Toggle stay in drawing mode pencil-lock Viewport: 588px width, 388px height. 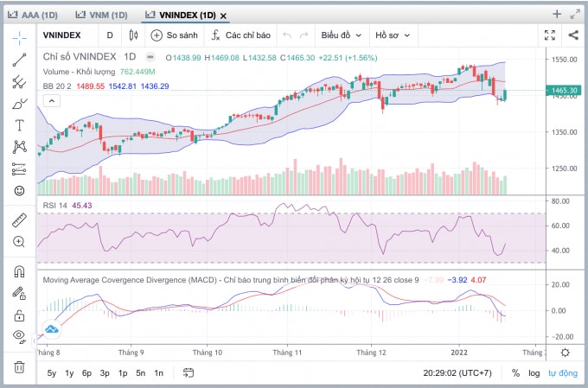[19, 293]
